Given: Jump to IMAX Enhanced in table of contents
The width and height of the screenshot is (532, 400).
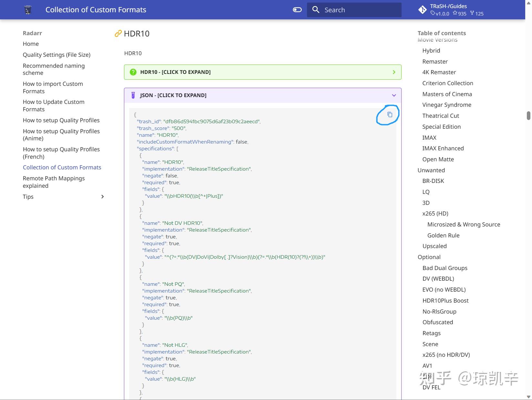Looking at the screenshot, I should [x=443, y=148].
